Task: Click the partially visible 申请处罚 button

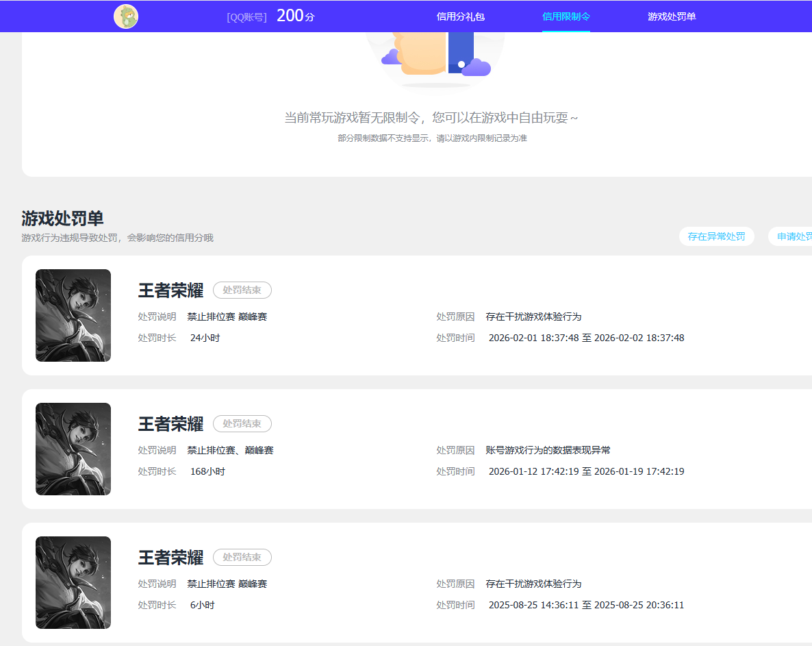Action: pyautogui.click(x=791, y=236)
